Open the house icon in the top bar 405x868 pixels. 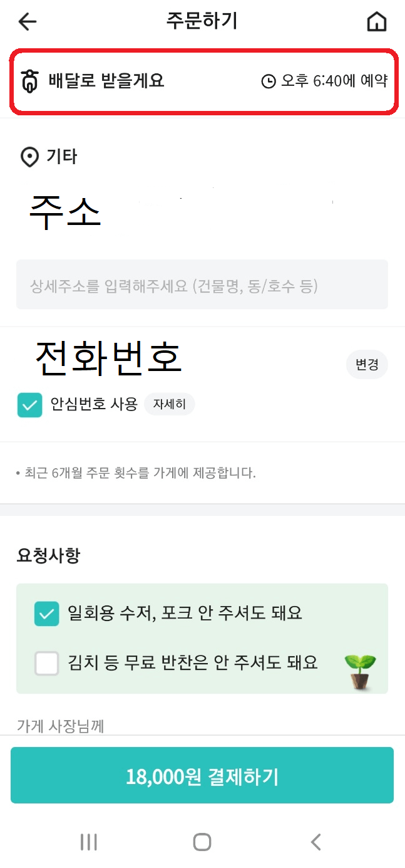(x=377, y=21)
